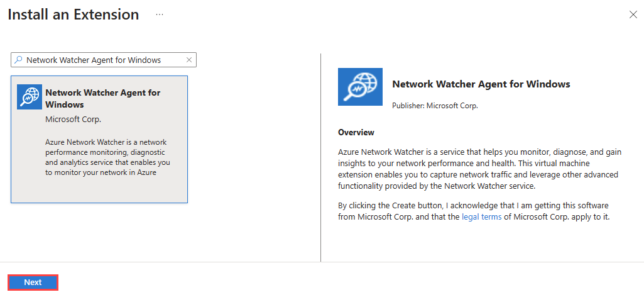Focus the extension search input field

point(104,60)
